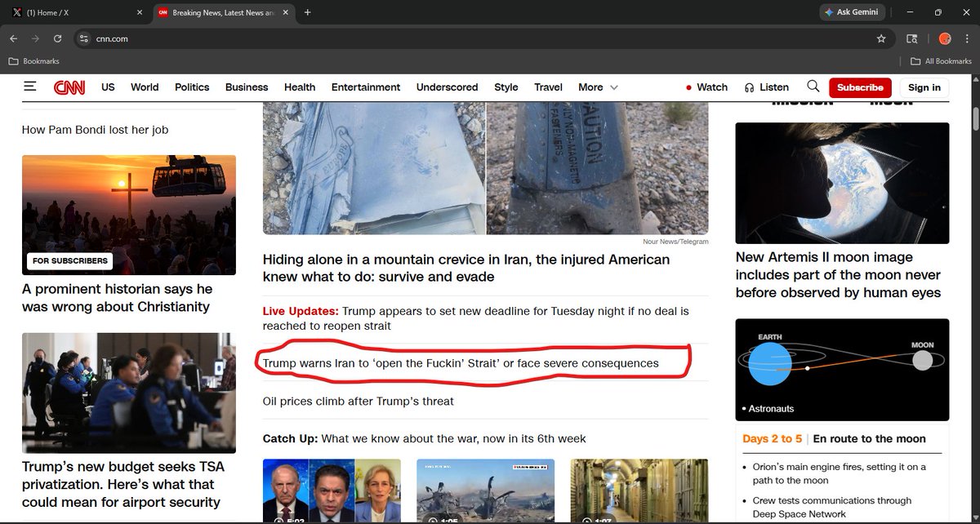The width and height of the screenshot is (980, 524).
Task: Open 'How Pam Bondi lost her job'
Action: point(95,130)
